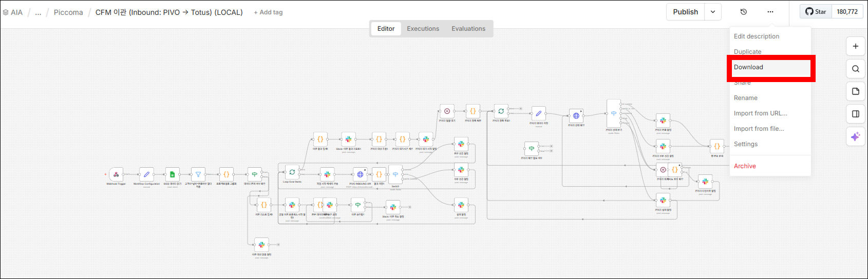Viewport: 868px width, 279px height.
Task: Switch to the Evaluations tab
Action: pos(468,29)
